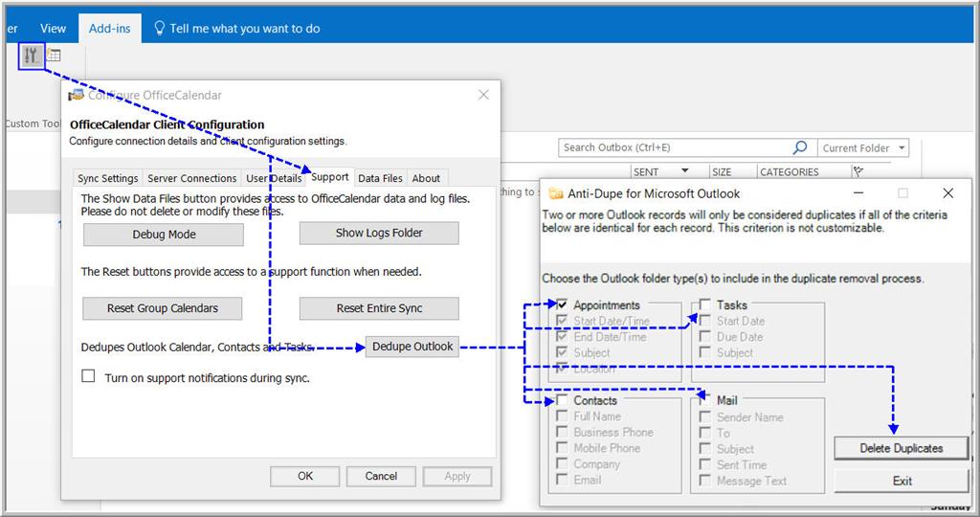Uncheck the Appointments checkbox
Image resolution: width=980 pixels, height=517 pixels.
click(562, 305)
